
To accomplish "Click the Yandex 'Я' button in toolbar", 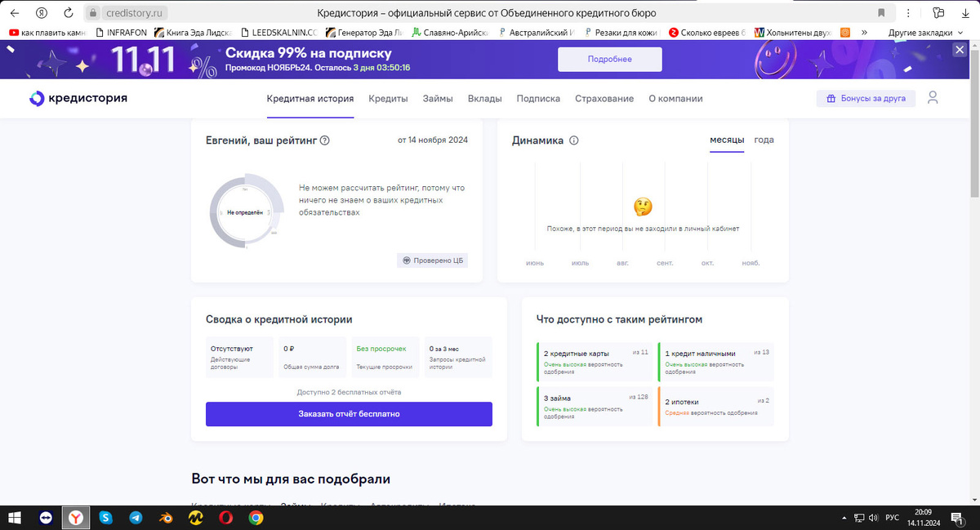I will click(41, 13).
